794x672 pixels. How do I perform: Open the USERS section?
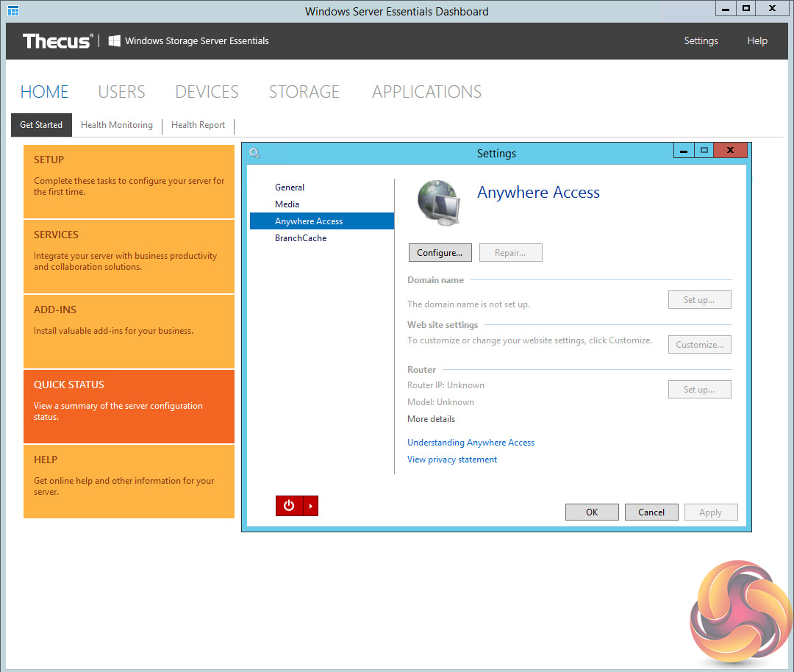(x=121, y=92)
